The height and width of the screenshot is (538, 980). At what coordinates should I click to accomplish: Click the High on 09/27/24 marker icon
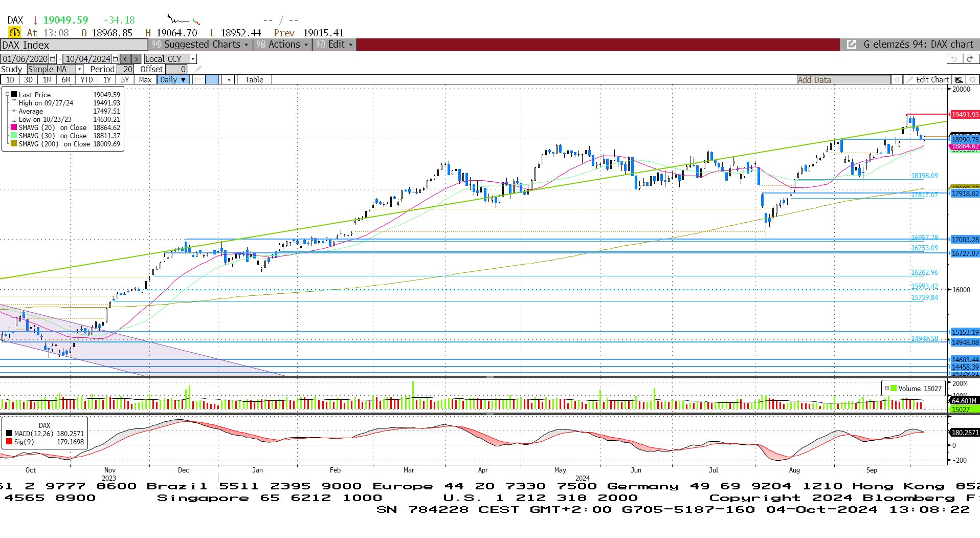14,103
